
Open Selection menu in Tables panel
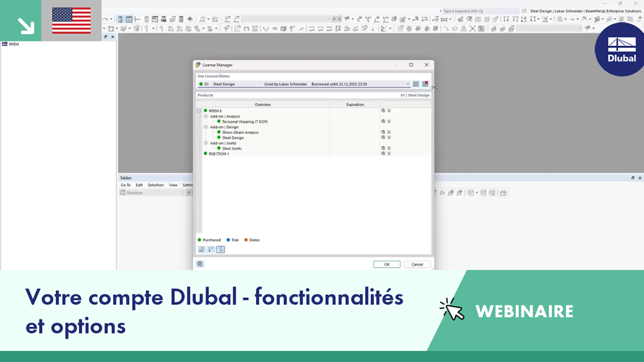click(156, 185)
